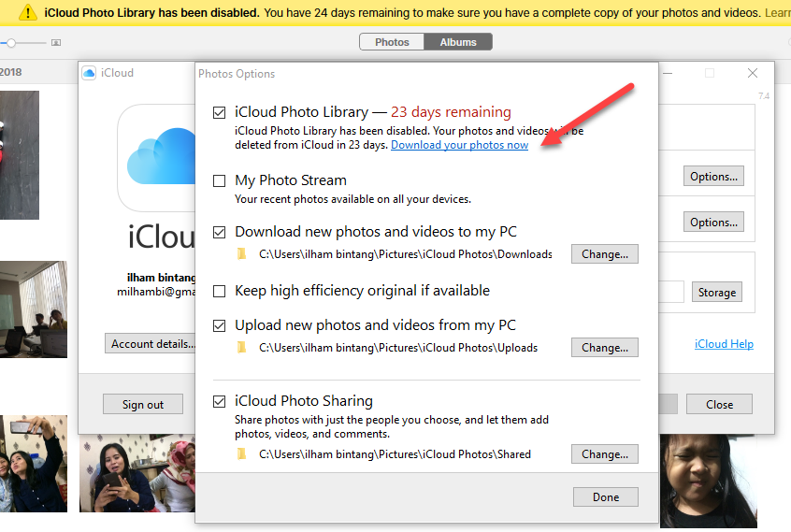Switch to the Photos tab

pos(392,42)
